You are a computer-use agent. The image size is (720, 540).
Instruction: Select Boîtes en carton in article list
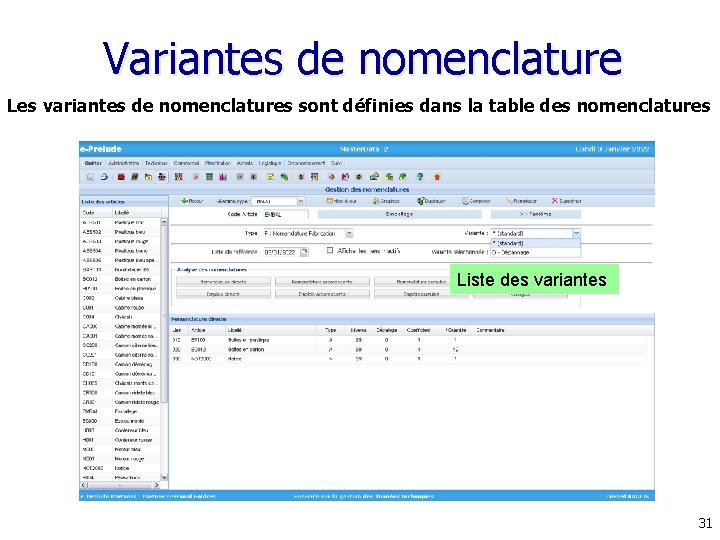[x=120, y=279]
